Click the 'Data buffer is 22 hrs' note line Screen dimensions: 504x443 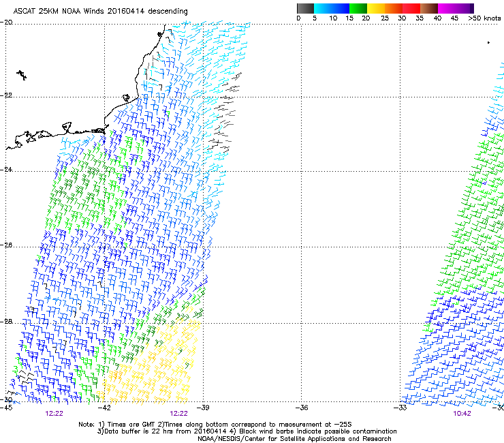tap(247, 431)
